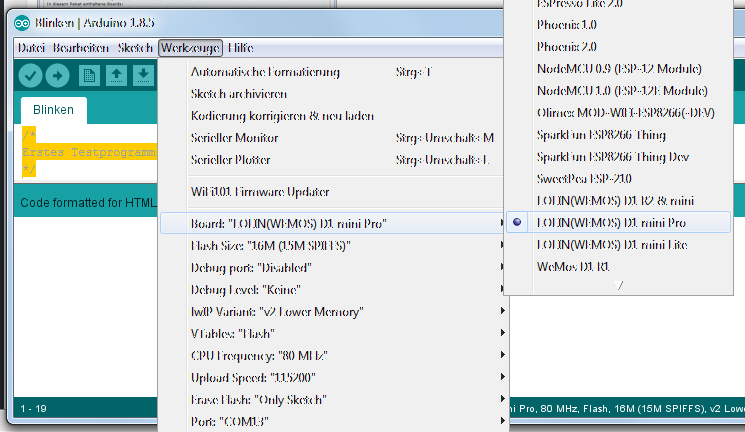745x432 pixels.
Task: Click the Verify checkmark toolbar icon
Action: tap(30, 75)
